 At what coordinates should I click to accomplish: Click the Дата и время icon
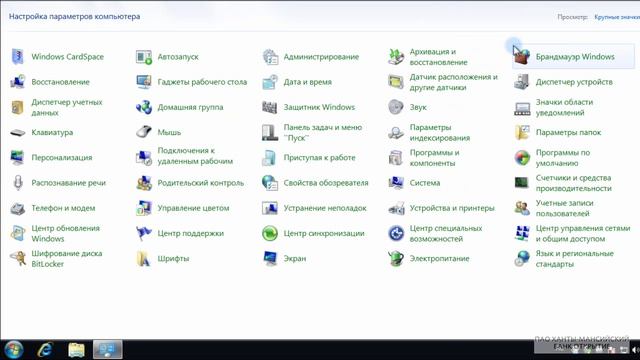270,82
